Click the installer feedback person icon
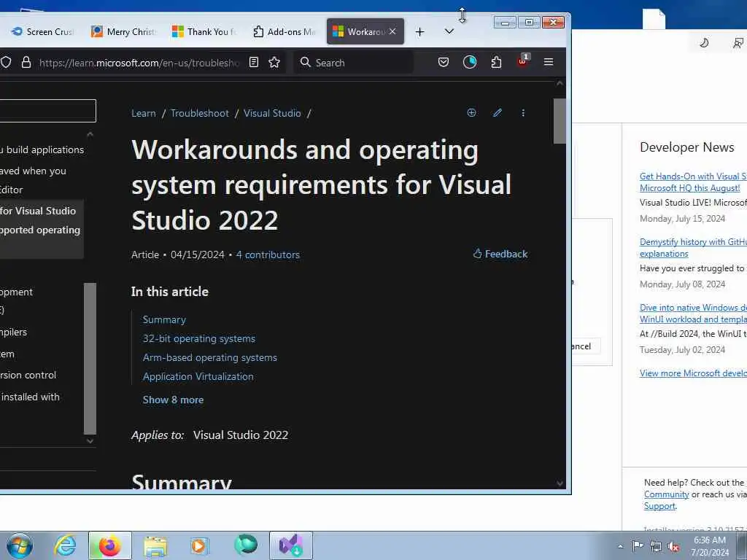The width and height of the screenshot is (747, 560). (738, 43)
